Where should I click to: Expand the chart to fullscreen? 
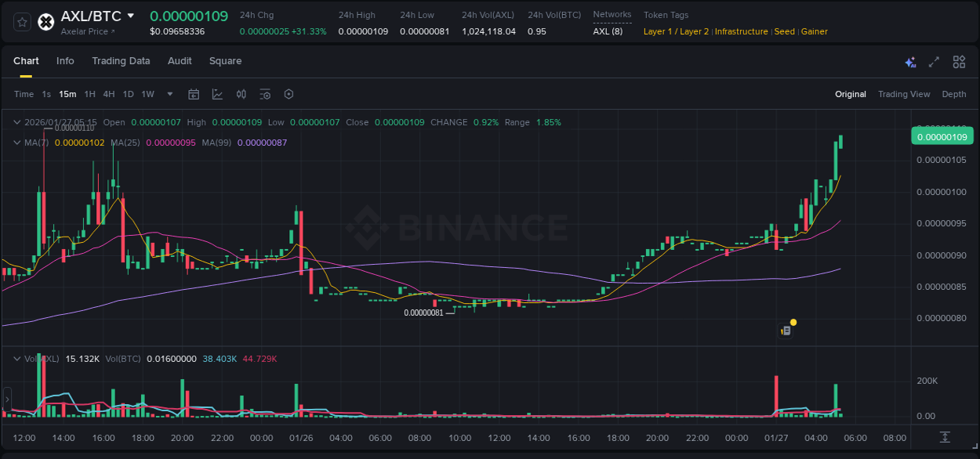point(933,61)
